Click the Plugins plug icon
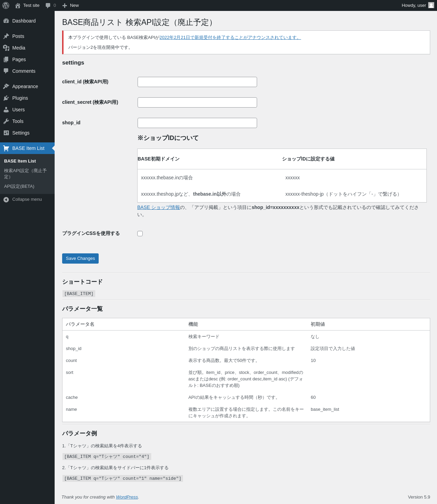Screen dimensions: 437x504 coord(6,98)
